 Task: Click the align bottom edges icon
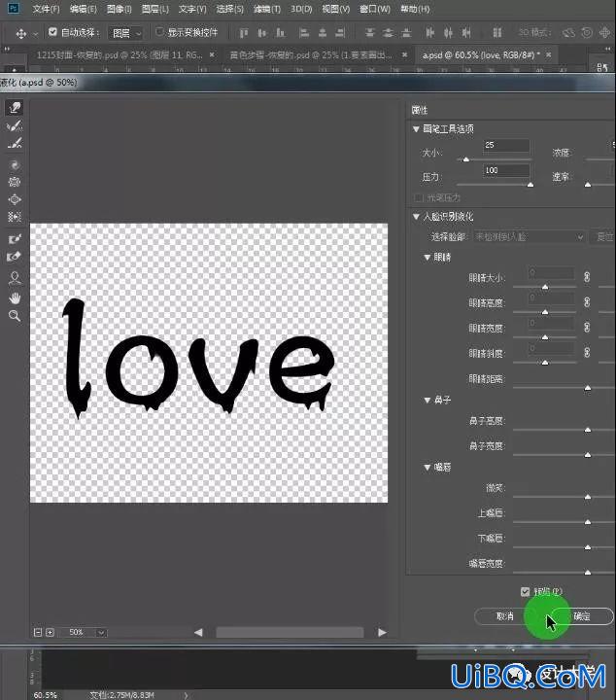click(280, 33)
